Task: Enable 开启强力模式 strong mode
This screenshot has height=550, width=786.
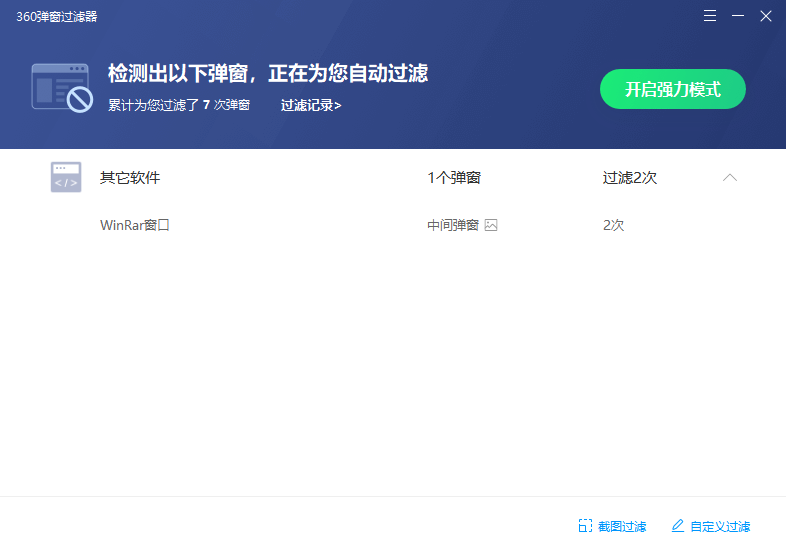Action: click(x=672, y=89)
